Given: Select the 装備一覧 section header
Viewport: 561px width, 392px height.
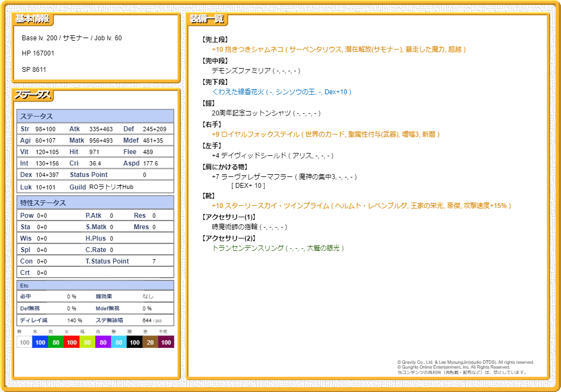Looking at the screenshot, I should click(x=207, y=19).
